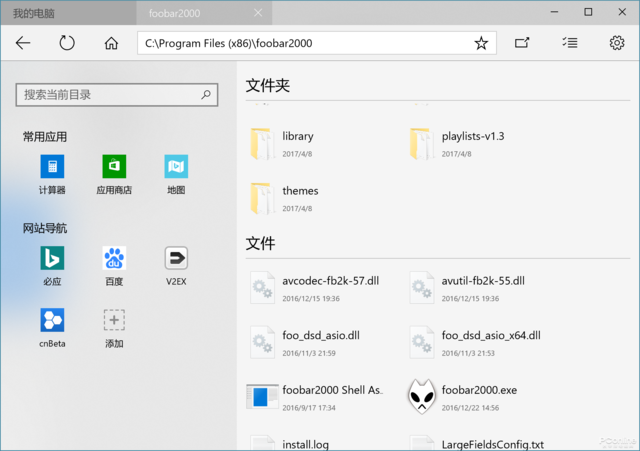
Task: Open the themes folder icon
Action: click(x=262, y=198)
